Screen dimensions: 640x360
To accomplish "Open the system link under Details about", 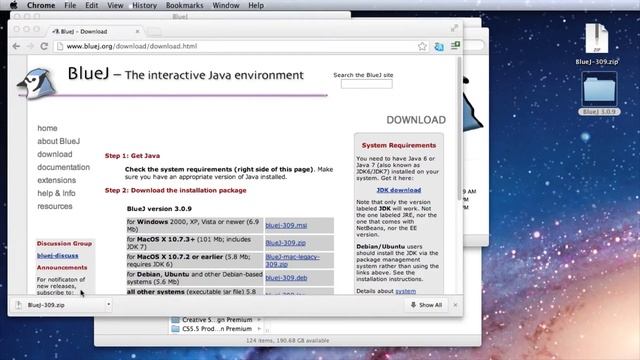I will click(x=406, y=291).
